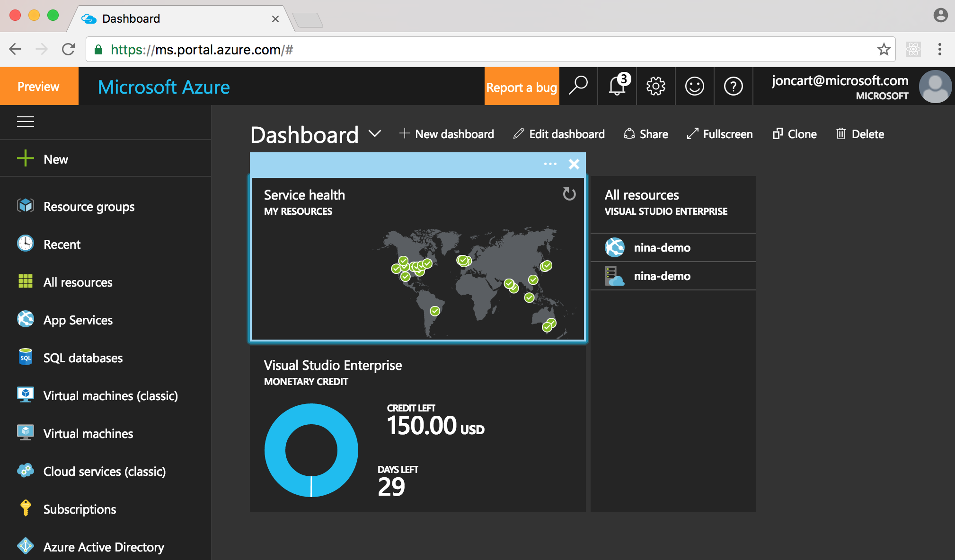
Task: Expand the Dashboard selector chevron
Action: click(375, 134)
